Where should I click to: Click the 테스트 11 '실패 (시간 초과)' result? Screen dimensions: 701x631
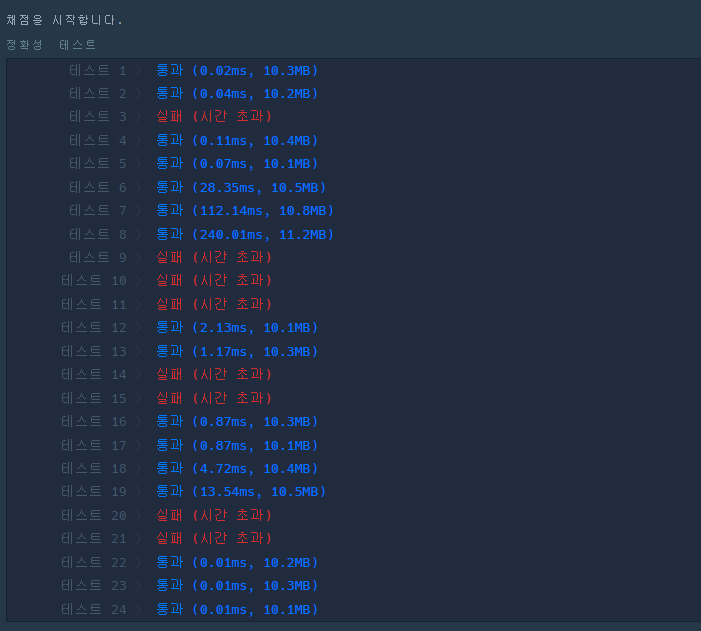[x=214, y=305]
